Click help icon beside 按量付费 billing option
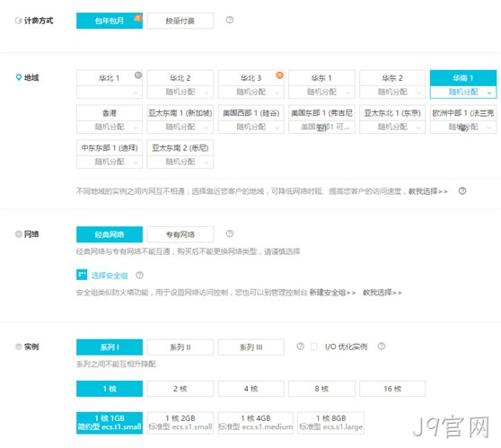The image size is (501, 448). (230, 20)
